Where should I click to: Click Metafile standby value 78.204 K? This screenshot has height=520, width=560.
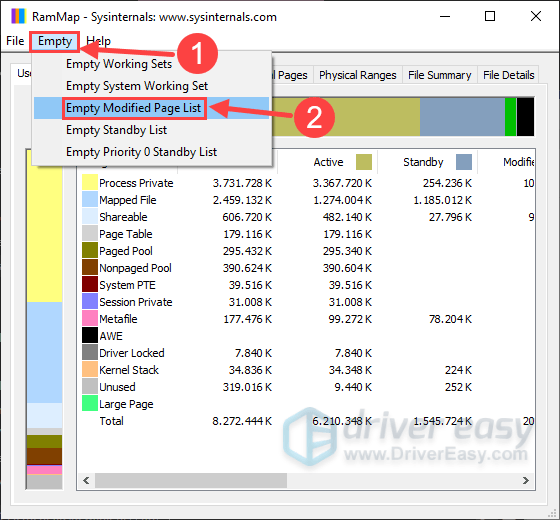pos(450,319)
